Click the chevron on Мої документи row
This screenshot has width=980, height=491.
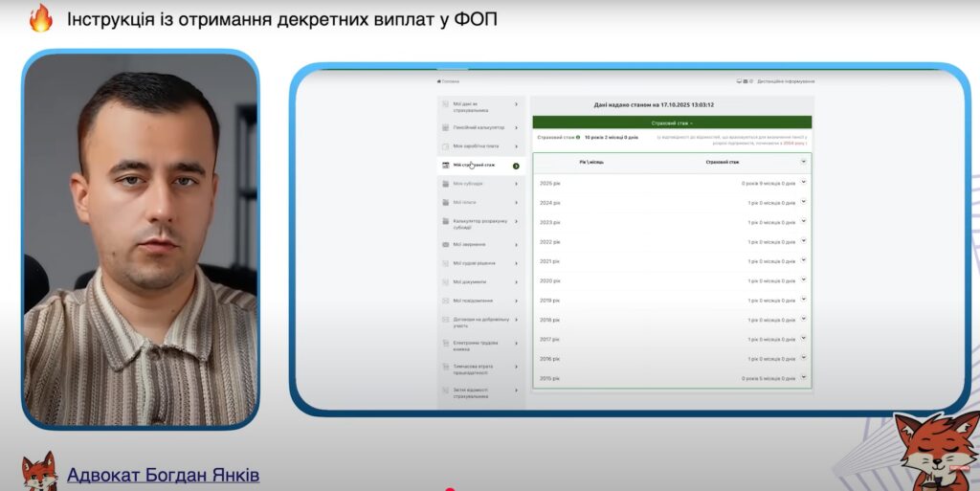coord(516,282)
